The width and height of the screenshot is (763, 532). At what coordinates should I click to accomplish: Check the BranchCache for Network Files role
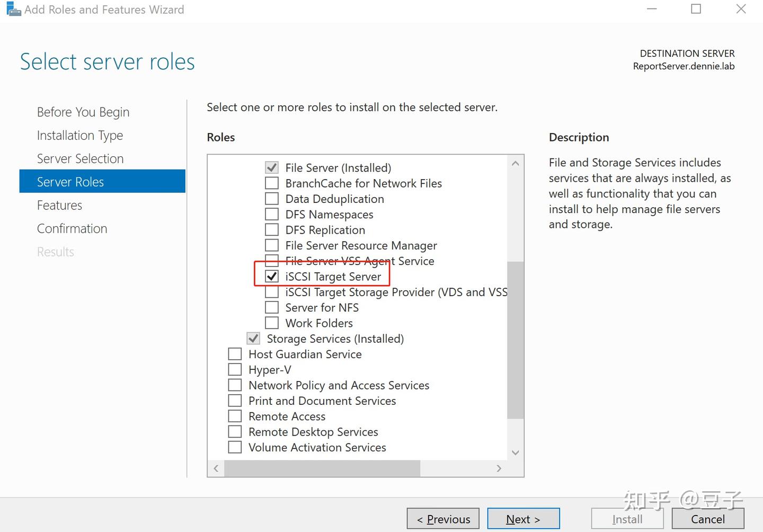(x=272, y=183)
